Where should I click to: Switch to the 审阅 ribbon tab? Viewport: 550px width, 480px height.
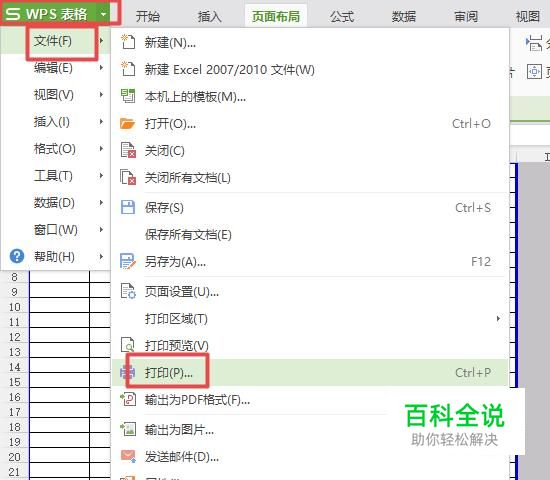(x=466, y=16)
